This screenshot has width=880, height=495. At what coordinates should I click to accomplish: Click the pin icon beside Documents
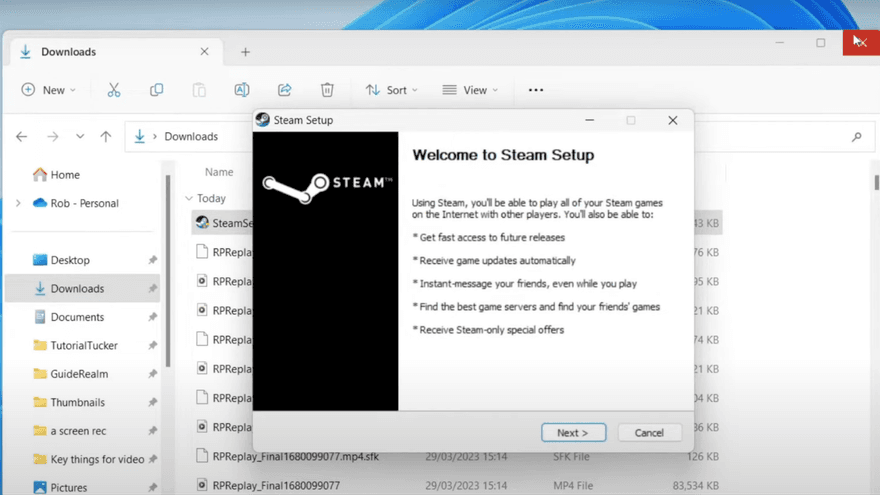[x=153, y=317]
